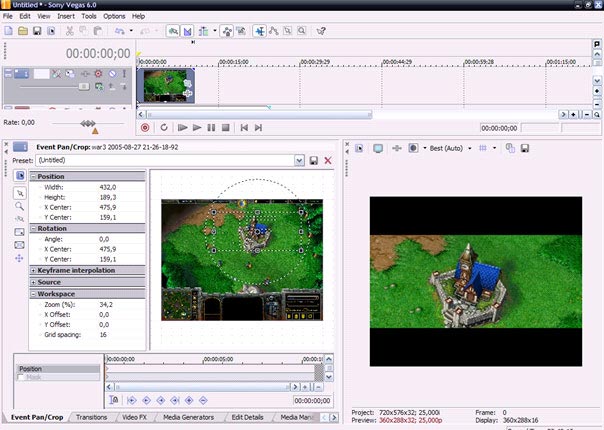Toggle the Show Properties button in Pan/Crop
This screenshot has height=430, width=604.
pos(20,176)
